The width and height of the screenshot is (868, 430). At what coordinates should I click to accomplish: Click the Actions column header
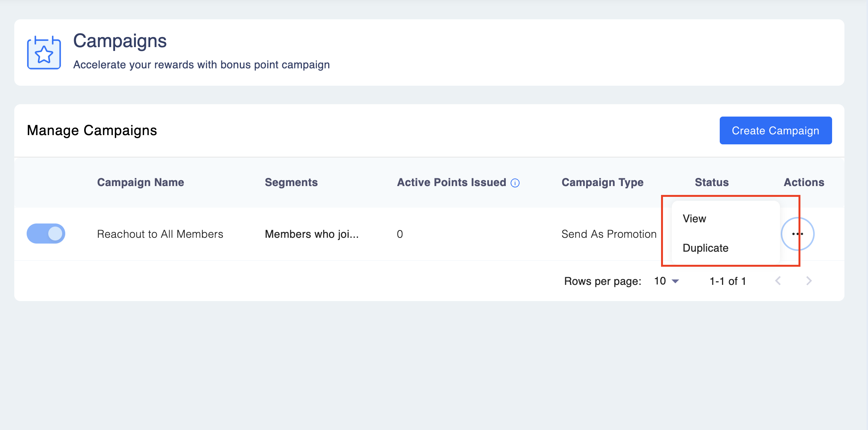[x=804, y=183]
